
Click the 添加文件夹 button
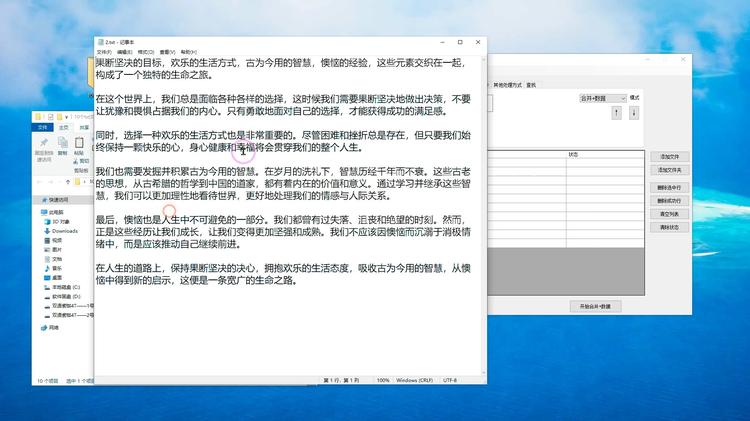669,170
